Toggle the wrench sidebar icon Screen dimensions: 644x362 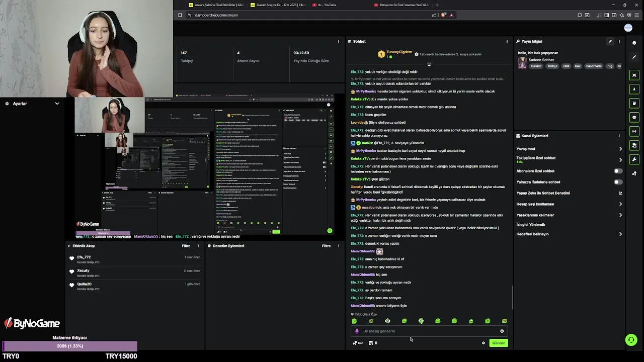coord(634,159)
